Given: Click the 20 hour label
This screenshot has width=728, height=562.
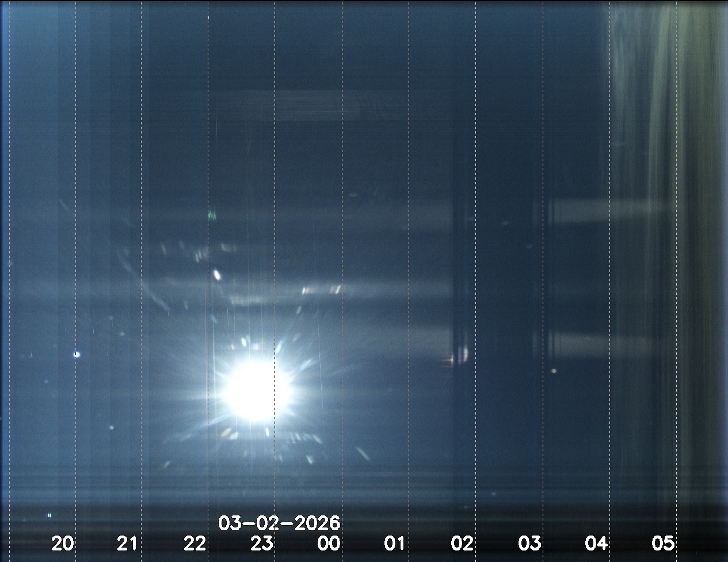Looking at the screenshot, I should point(63,543).
